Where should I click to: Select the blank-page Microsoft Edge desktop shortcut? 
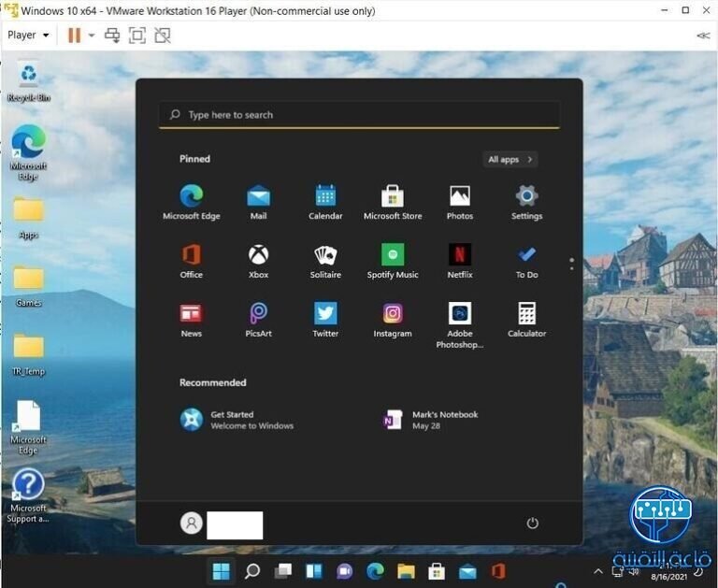[x=28, y=428]
